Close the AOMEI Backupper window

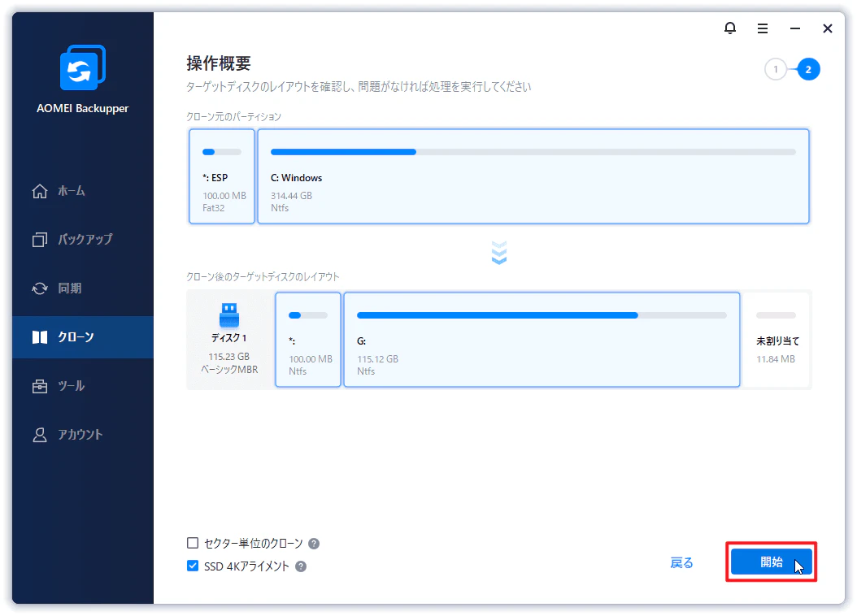coord(828,28)
